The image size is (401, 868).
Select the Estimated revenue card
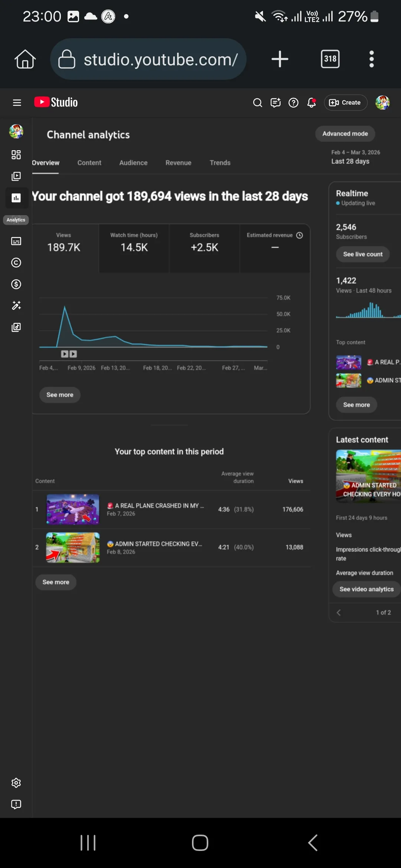pyautogui.click(x=275, y=248)
